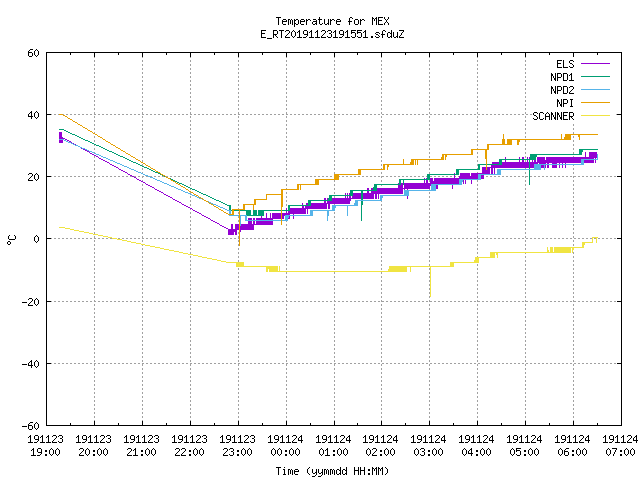The height and width of the screenshot is (480, 640).
Task: Click the purple ELS legend line sample
Action: click(x=595, y=64)
